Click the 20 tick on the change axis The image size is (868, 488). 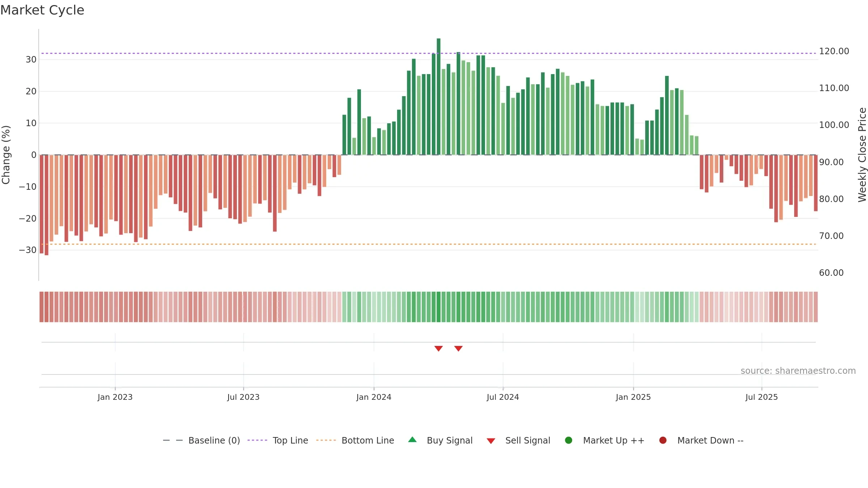31,91
